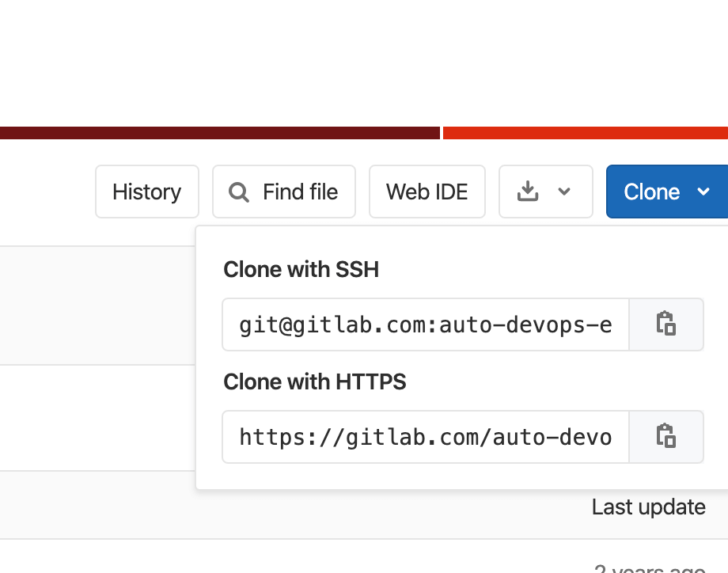Open the download format chevron
The image size is (728, 573).
tap(564, 192)
